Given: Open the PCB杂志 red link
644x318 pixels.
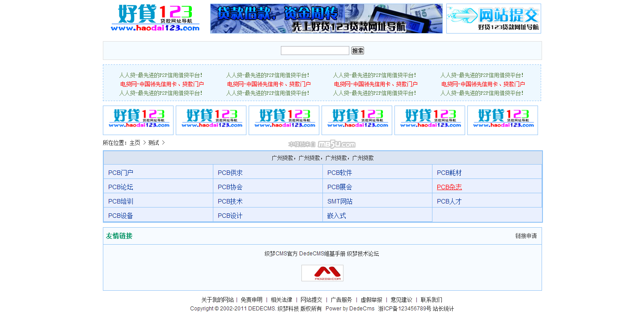Looking at the screenshot, I should coord(449,187).
